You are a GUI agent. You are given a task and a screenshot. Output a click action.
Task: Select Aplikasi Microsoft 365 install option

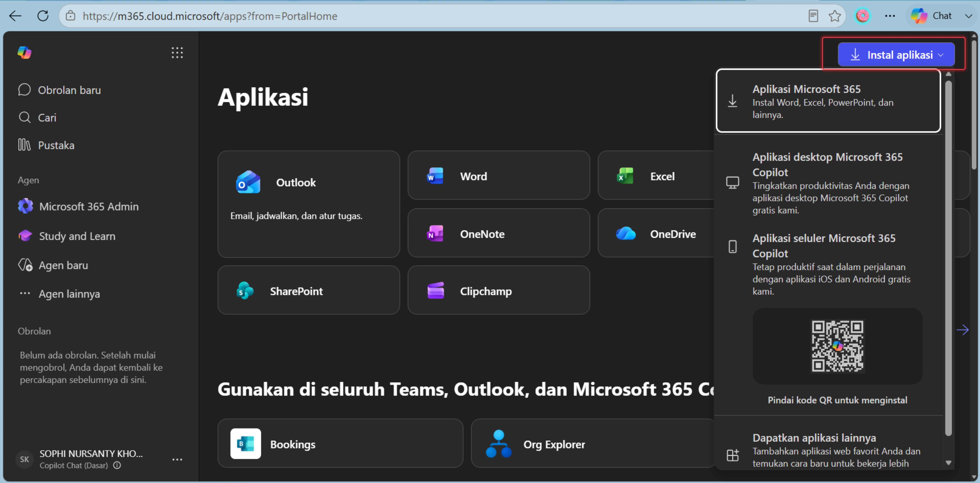[828, 101]
